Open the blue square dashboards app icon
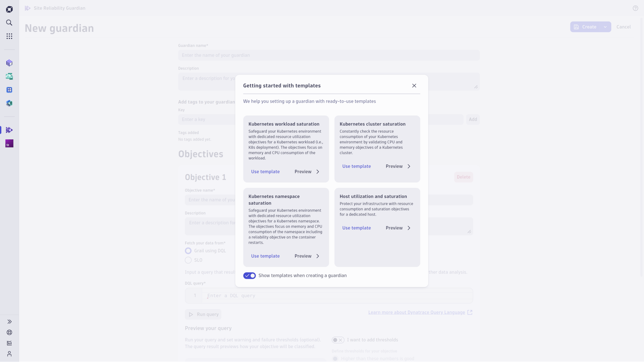This screenshot has width=644, height=362. (x=9, y=90)
